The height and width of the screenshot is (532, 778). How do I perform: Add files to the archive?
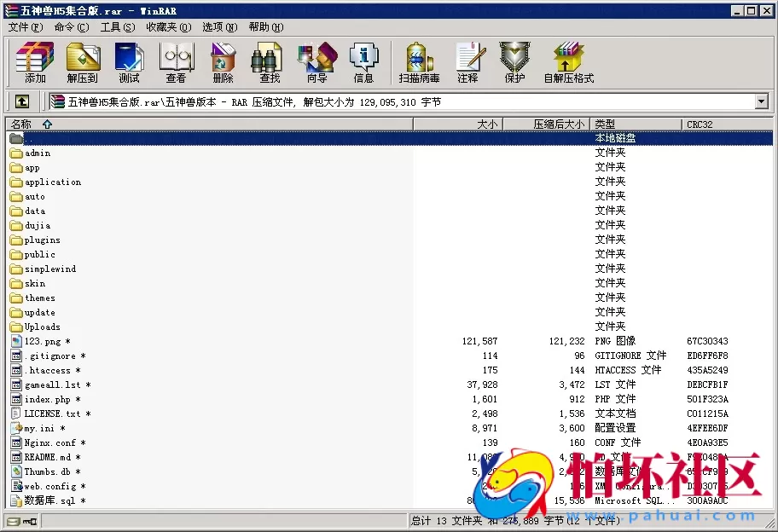34,61
